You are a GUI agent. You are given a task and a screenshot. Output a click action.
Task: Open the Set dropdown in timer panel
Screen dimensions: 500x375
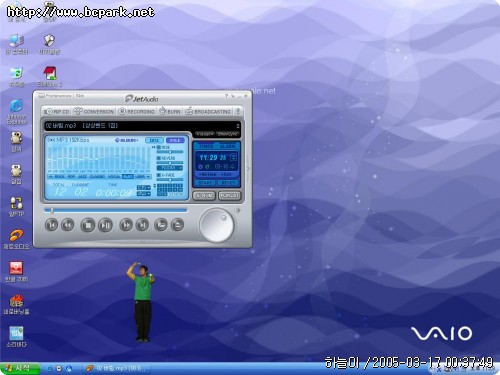pos(226,175)
